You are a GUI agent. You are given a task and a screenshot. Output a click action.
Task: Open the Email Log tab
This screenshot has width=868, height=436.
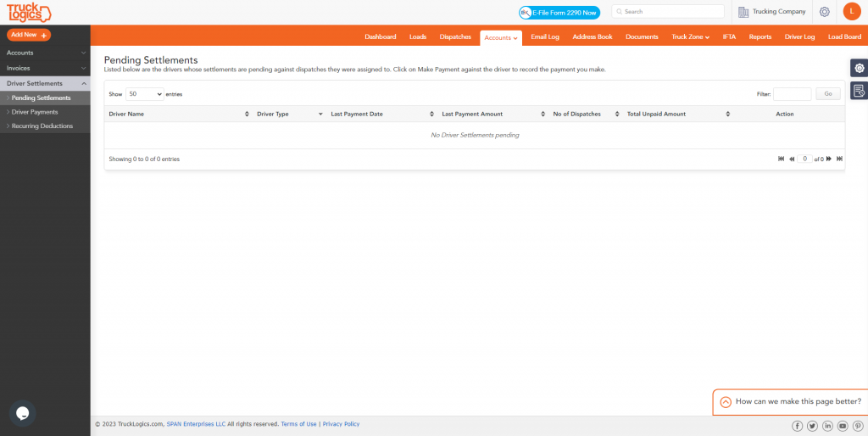pos(545,37)
